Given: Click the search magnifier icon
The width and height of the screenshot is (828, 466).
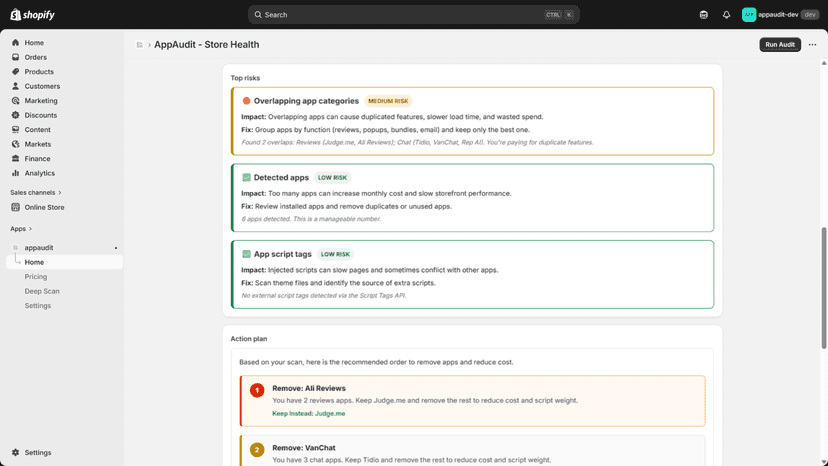Looking at the screenshot, I should pyautogui.click(x=258, y=15).
